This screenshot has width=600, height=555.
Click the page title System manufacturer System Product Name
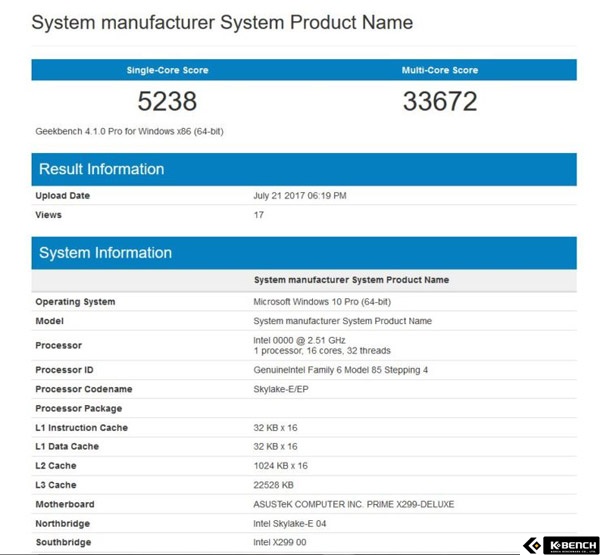pos(222,22)
